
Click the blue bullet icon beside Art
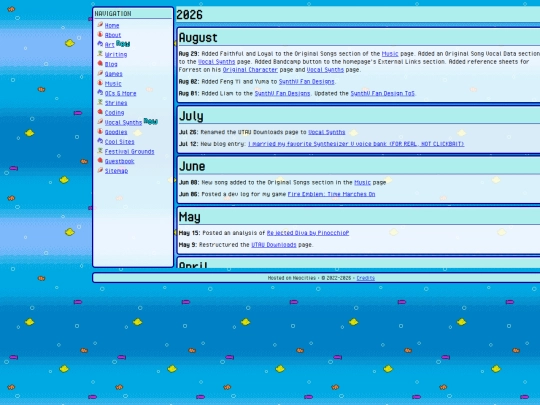click(100, 44)
